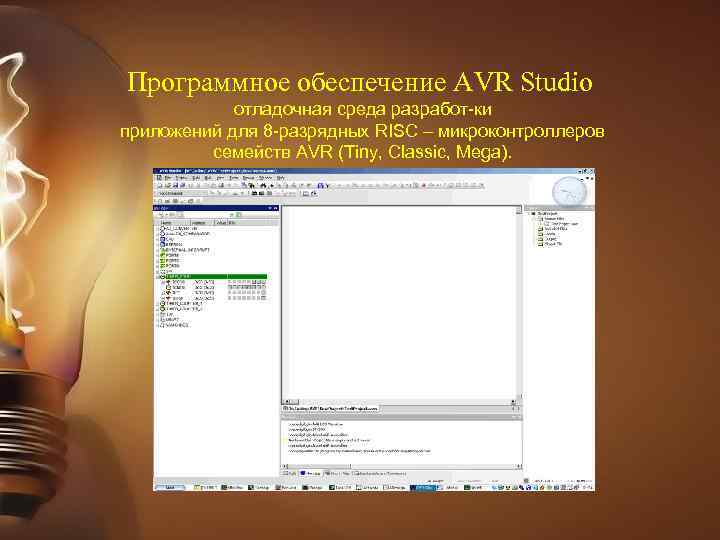Viewport: 720px width, 540px height.
Task: Select the PORTC item in the I/O tree
Action: click(x=170, y=261)
